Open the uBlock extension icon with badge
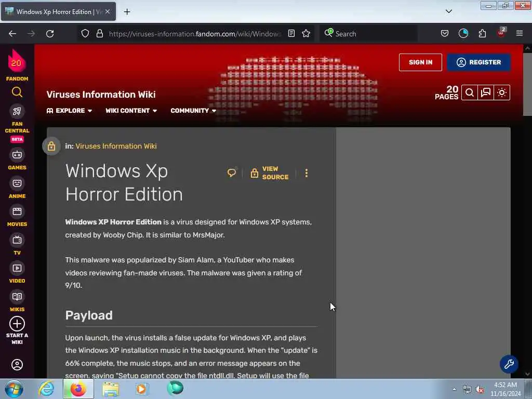Image resolution: width=532 pixels, height=399 pixels. (x=501, y=33)
